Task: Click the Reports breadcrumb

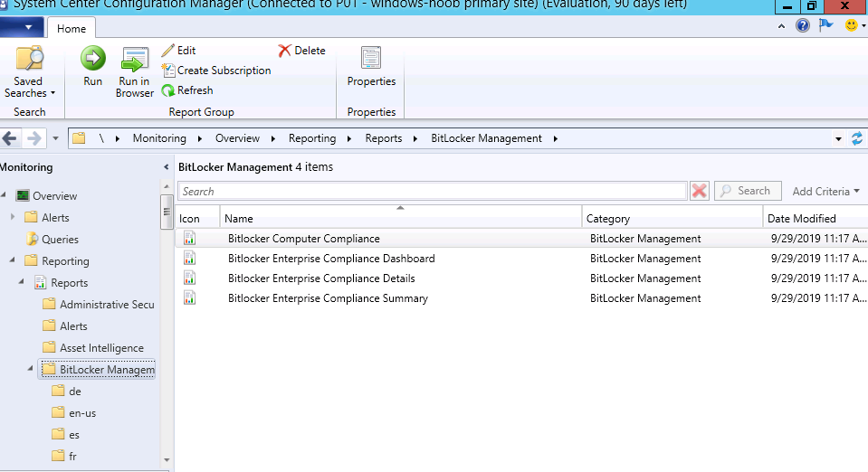Action: coord(384,138)
